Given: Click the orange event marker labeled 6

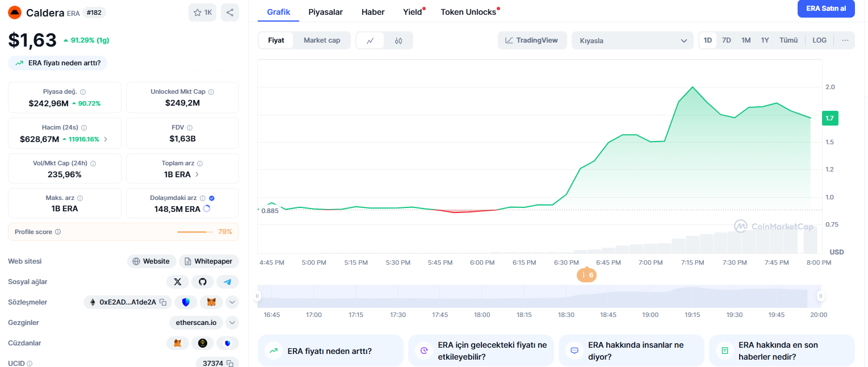Looking at the screenshot, I should (586, 275).
